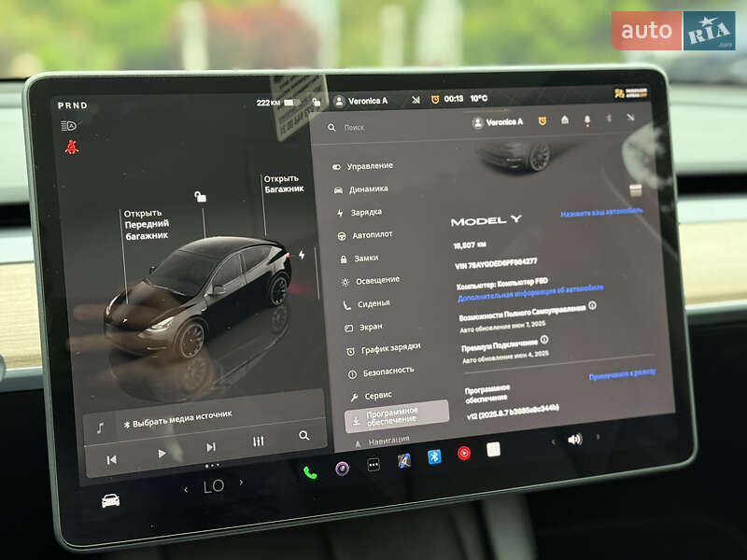This screenshot has width=747, height=560.
Task: Tap the info icon next to Премиум Подключение
Action: pyautogui.click(x=544, y=340)
